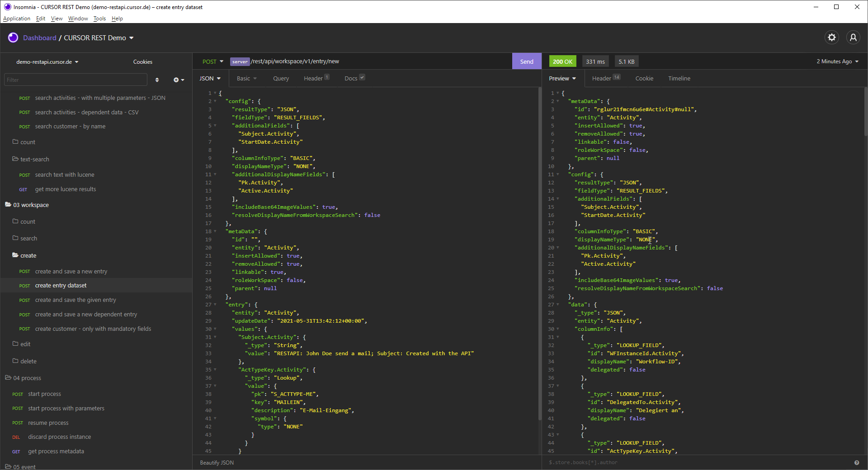
Task: Collapse the 'config' block fold arrow in request
Action: click(215, 101)
